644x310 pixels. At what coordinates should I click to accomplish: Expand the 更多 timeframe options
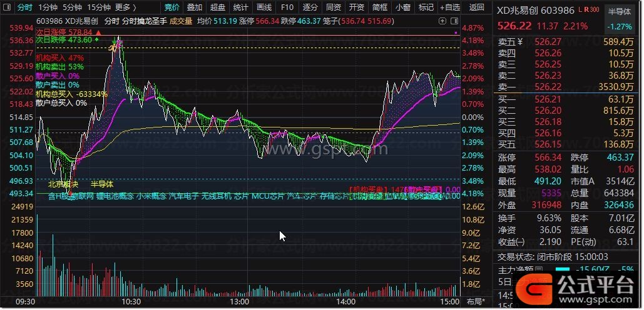[126, 7]
